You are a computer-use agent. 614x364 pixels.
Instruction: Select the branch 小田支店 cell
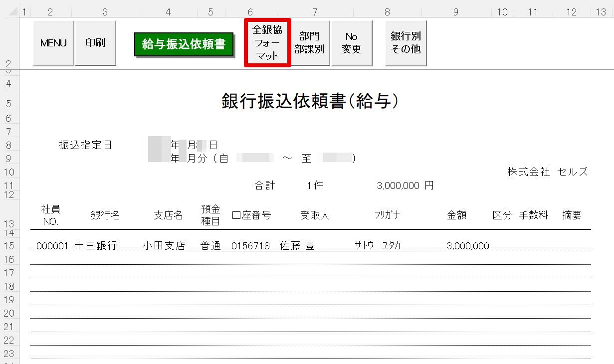point(164,246)
